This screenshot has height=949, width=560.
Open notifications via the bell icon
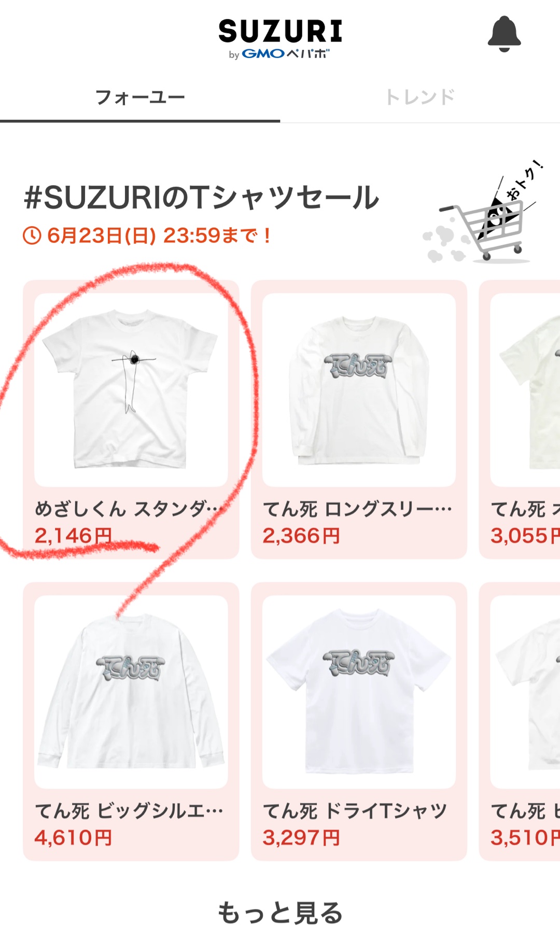point(504,34)
